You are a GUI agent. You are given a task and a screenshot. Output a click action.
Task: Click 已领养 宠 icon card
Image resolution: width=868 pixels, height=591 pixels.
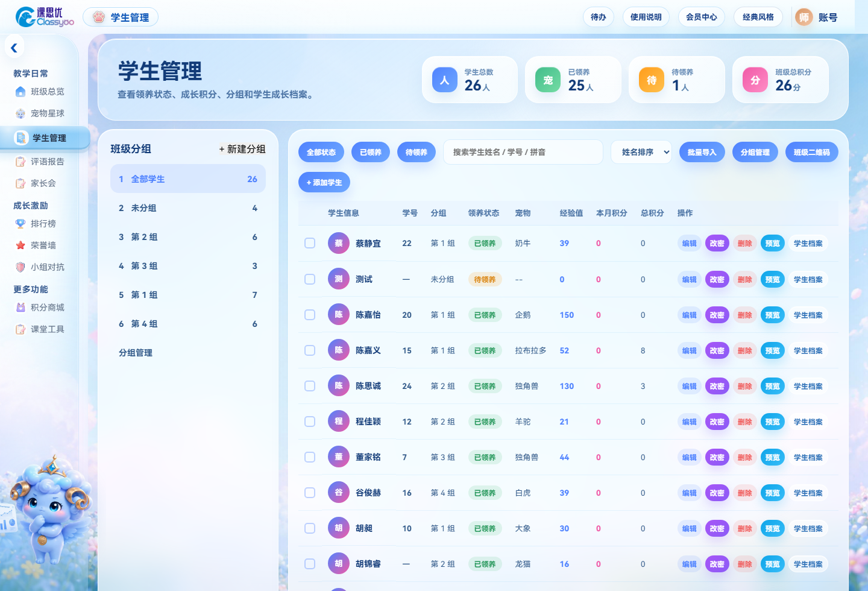(548, 80)
